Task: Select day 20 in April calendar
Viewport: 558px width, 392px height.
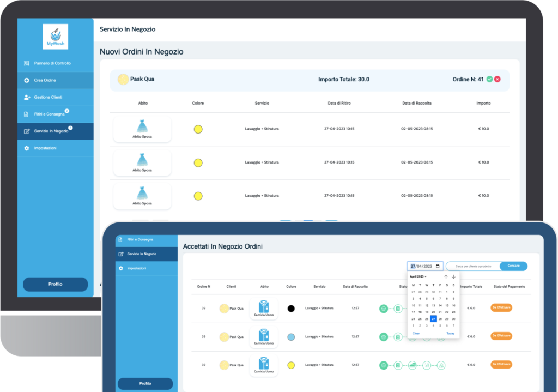Action: (433, 312)
